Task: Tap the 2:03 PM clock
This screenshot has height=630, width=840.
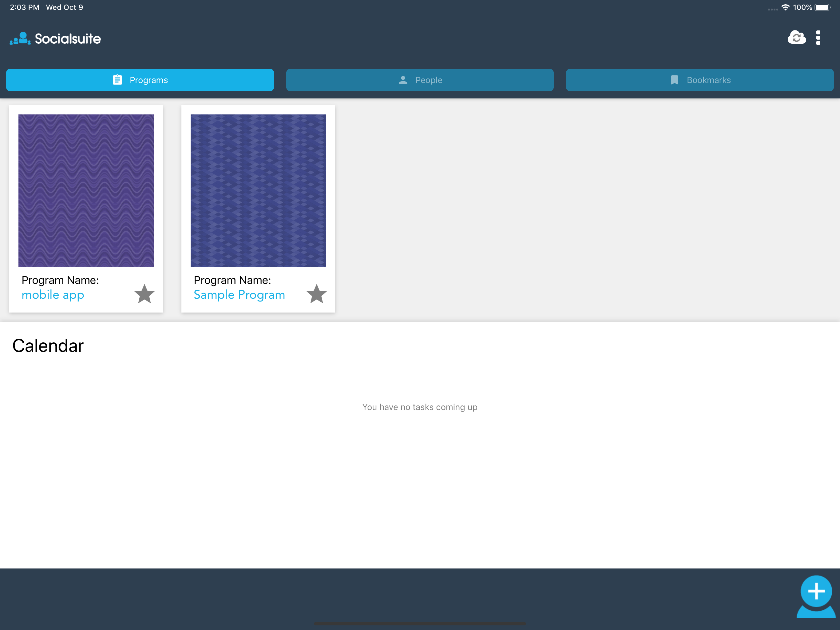Action: pyautogui.click(x=24, y=7)
